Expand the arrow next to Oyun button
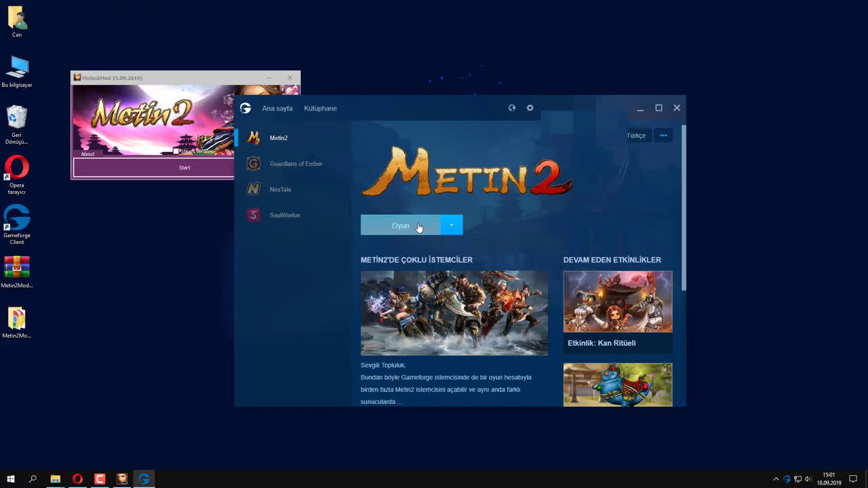868x488 pixels. tap(452, 225)
